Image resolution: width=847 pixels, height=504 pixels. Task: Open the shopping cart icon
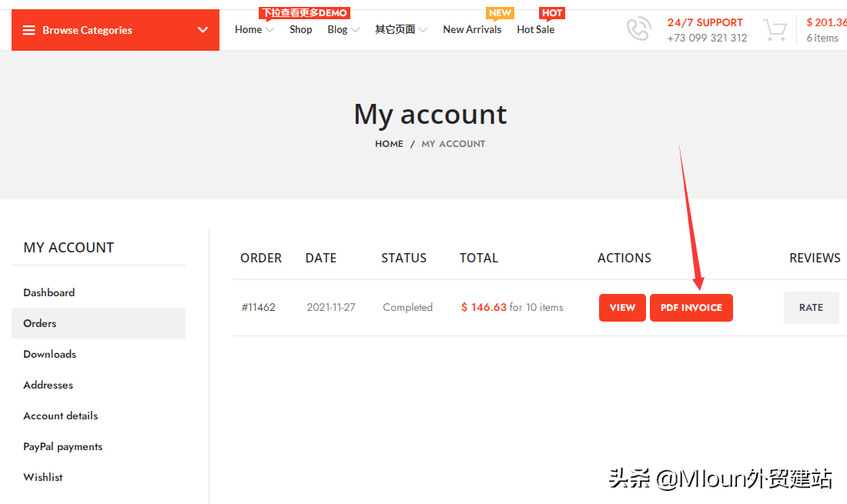click(775, 29)
